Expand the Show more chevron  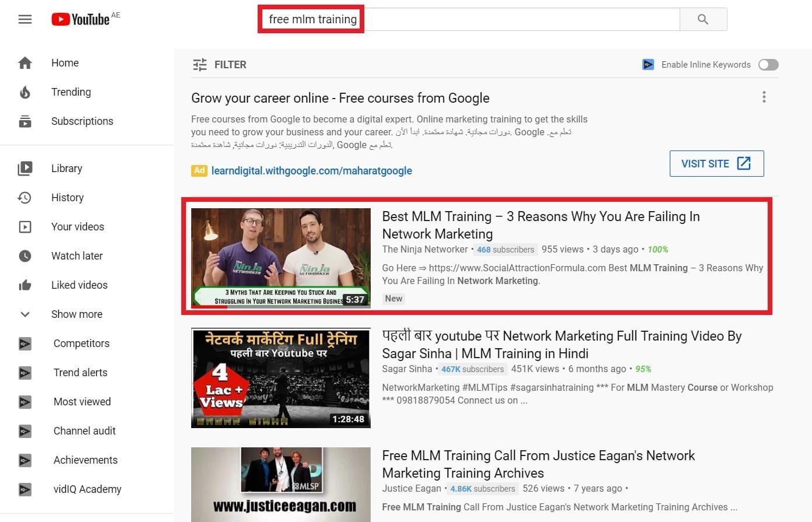[25, 314]
